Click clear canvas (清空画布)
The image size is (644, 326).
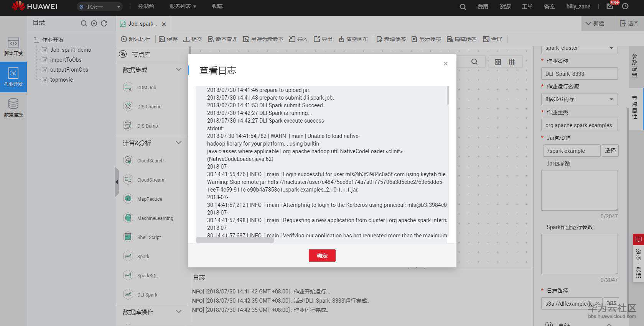353,39
